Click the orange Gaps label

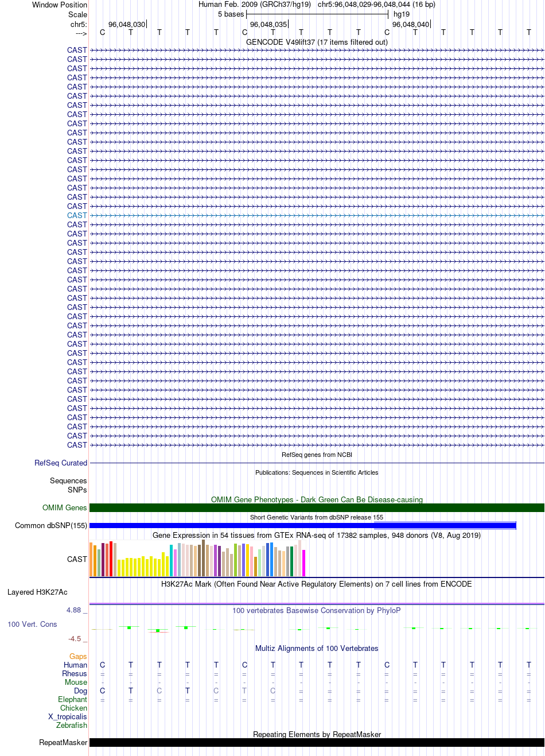[x=78, y=656]
